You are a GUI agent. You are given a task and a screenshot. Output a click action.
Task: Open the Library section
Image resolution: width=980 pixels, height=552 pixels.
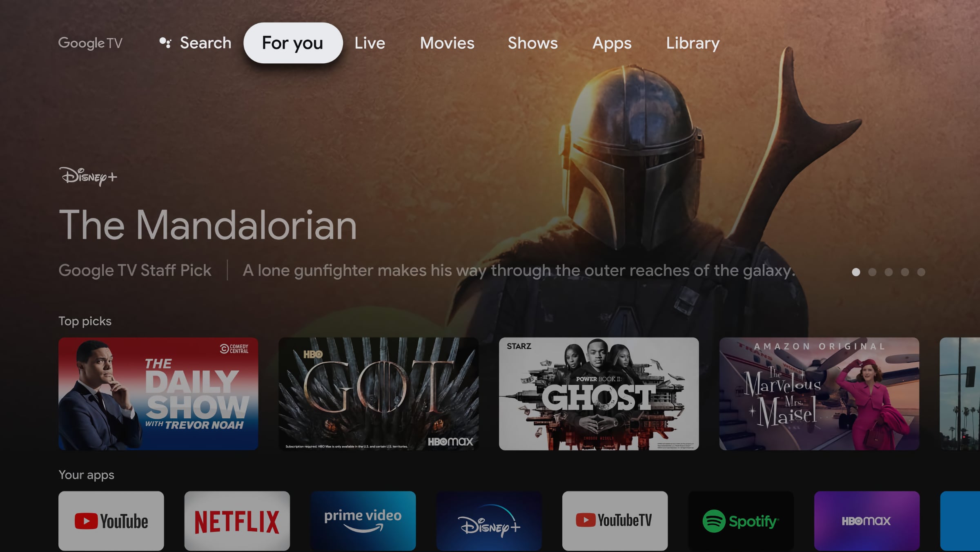click(693, 42)
